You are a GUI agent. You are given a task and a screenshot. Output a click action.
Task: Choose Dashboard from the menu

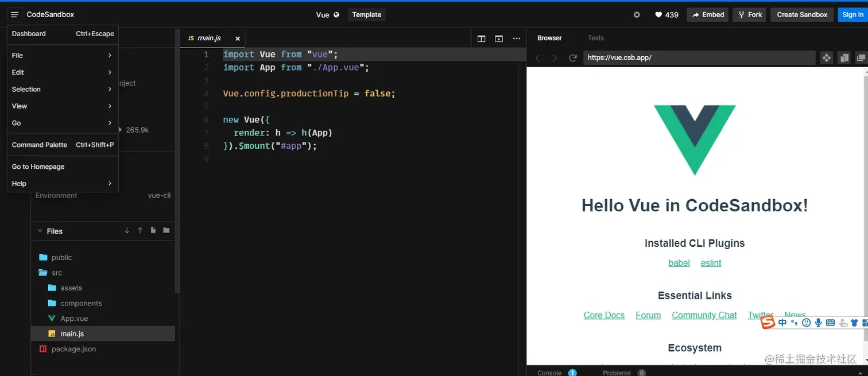pos(63,34)
